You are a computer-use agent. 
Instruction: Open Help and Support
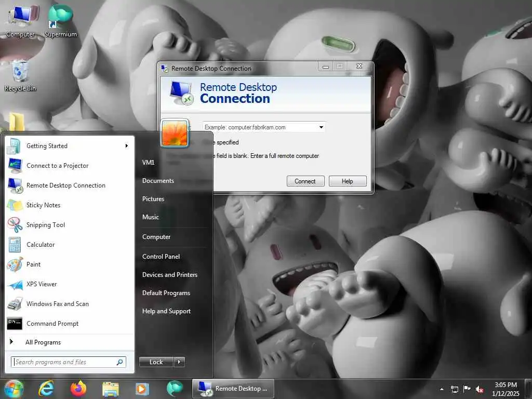point(166,311)
